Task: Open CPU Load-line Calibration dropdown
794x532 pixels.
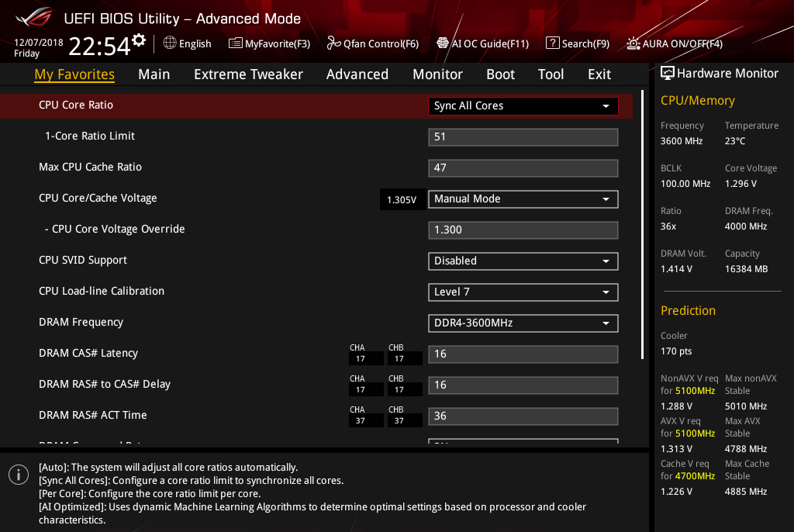Action: [523, 292]
